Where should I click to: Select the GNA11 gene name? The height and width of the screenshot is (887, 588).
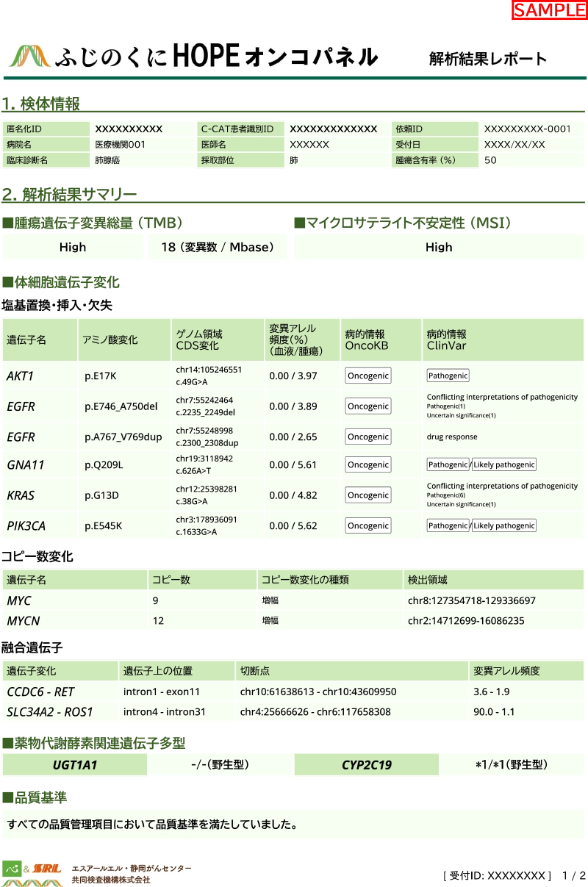[26, 464]
